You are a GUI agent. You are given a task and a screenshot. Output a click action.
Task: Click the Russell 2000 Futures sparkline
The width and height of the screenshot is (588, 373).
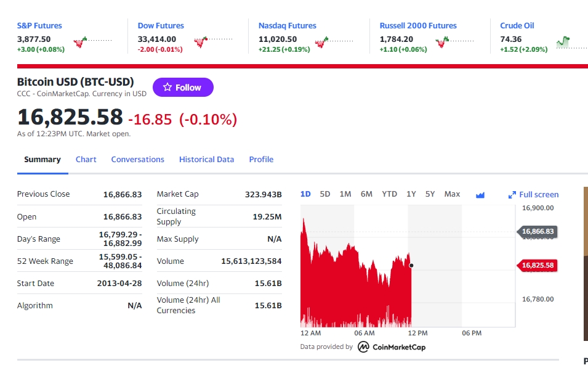point(454,42)
